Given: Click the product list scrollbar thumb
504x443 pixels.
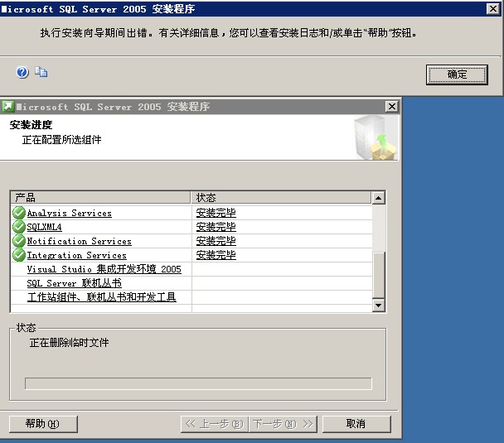Looking at the screenshot, I should pyautogui.click(x=378, y=275).
